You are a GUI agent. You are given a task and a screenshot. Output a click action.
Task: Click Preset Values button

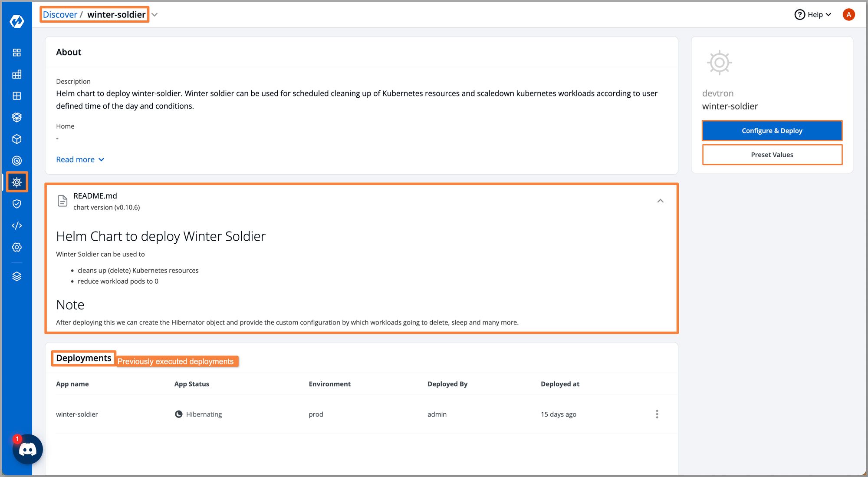[772, 155]
